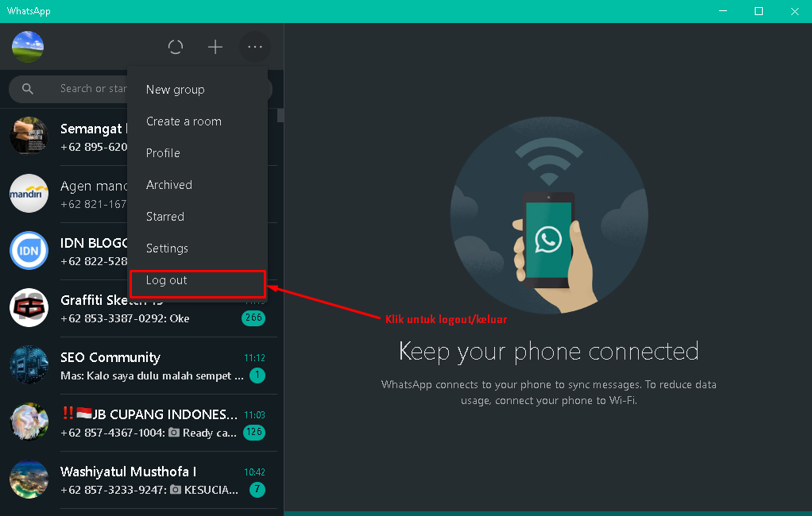Screen dimensions: 812x516
Task: Click 'Mas: Kalo saya dulu malah sempet' preview
Action: (x=152, y=375)
